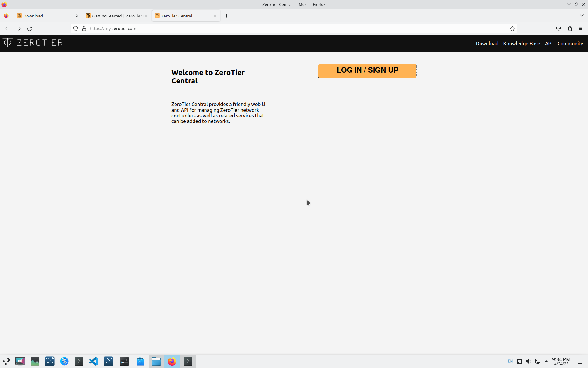Open the Firefox hamburger menu
This screenshot has height=368, width=588.
click(x=581, y=29)
